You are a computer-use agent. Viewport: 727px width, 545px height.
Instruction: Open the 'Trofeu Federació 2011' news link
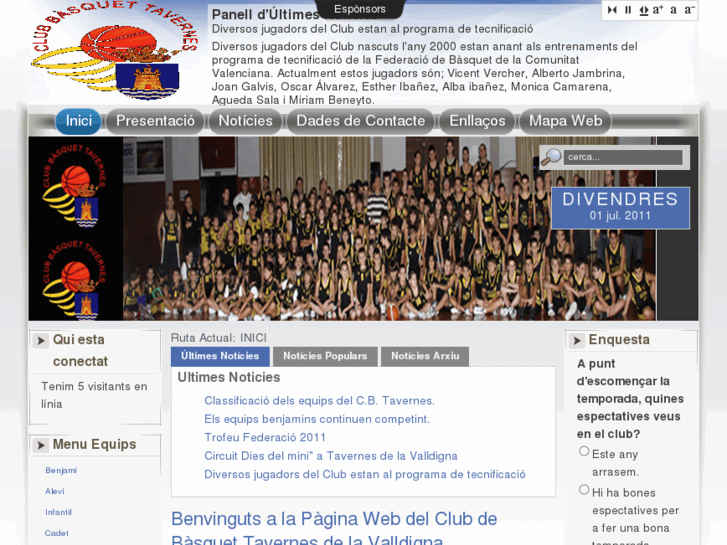(265, 437)
